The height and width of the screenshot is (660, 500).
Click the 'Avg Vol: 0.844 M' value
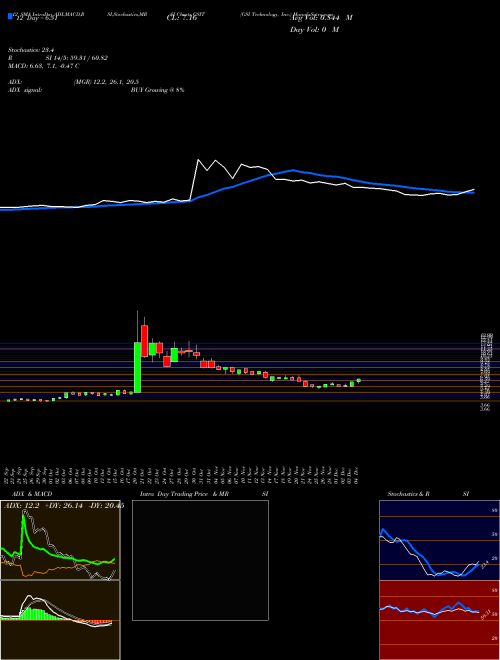tap(321, 18)
